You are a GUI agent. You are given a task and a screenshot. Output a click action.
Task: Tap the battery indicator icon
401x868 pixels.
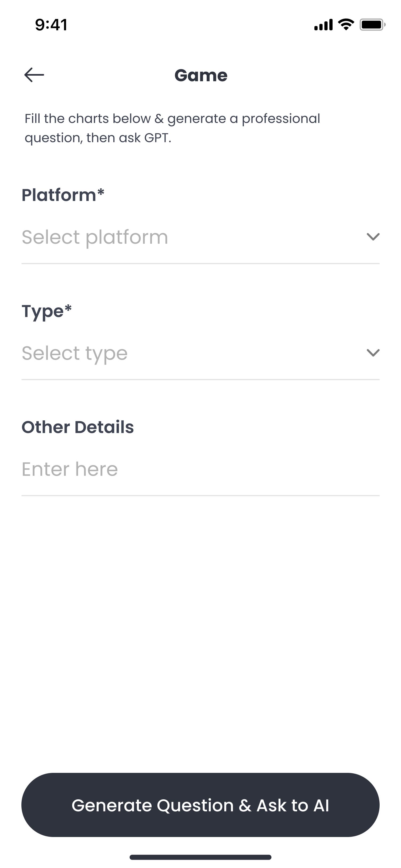[x=372, y=25]
